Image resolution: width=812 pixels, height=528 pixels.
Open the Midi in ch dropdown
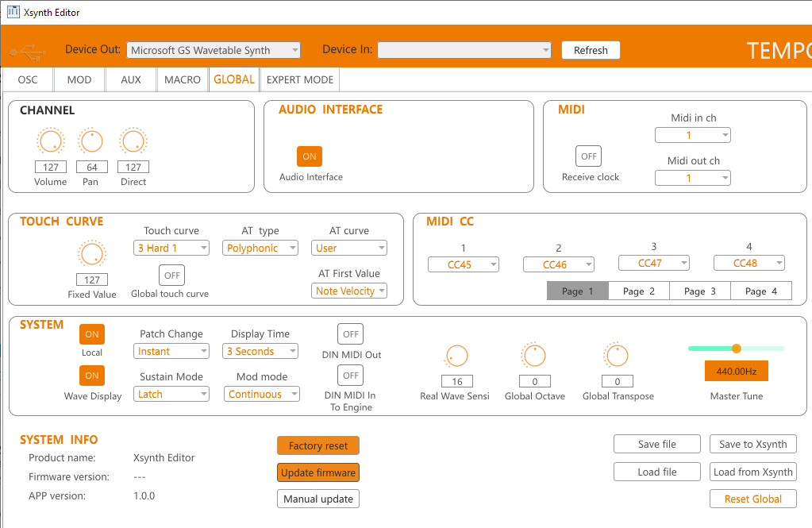click(x=693, y=135)
